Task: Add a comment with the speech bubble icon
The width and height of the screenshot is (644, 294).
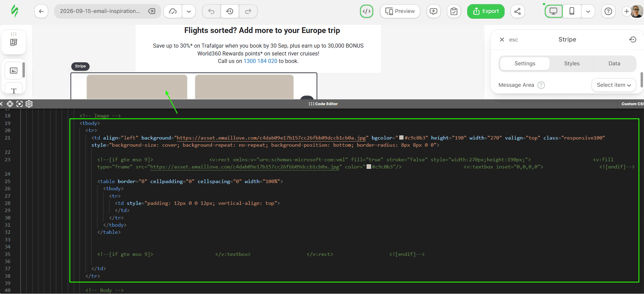Action: click(433, 11)
